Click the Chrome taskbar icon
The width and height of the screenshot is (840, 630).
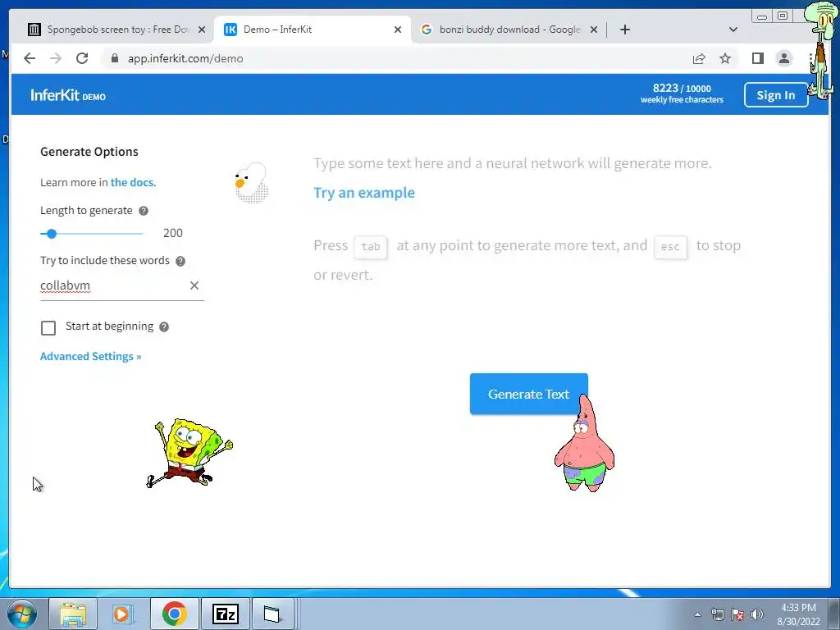coord(174,614)
